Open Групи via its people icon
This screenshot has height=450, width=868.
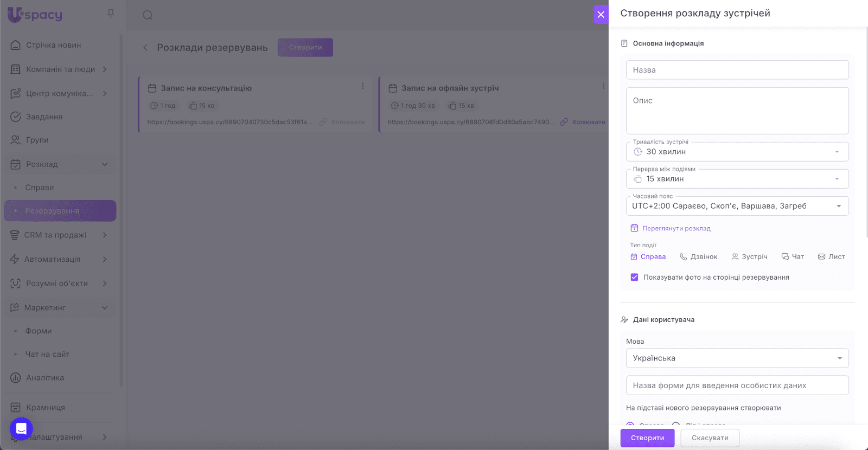coord(16,140)
